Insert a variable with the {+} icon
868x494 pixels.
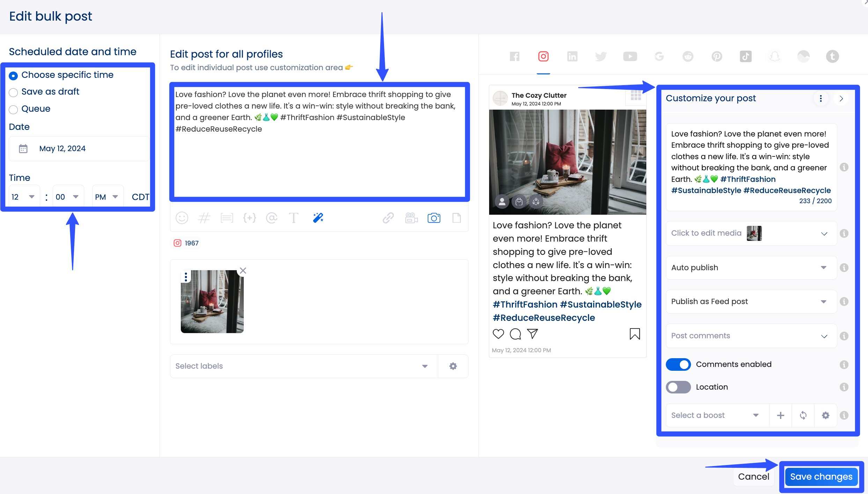tap(250, 217)
